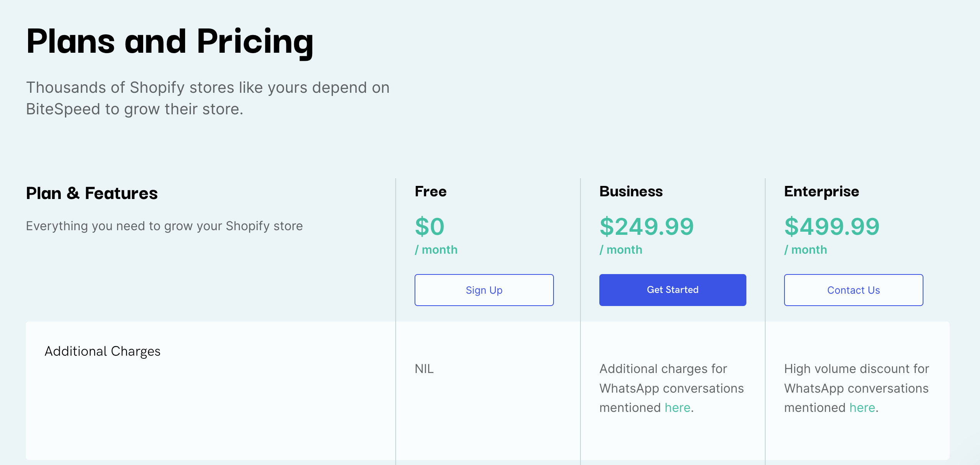Click Contact Us for the Enterprise plan
Viewport: 980px width, 465px height.
coord(853,290)
